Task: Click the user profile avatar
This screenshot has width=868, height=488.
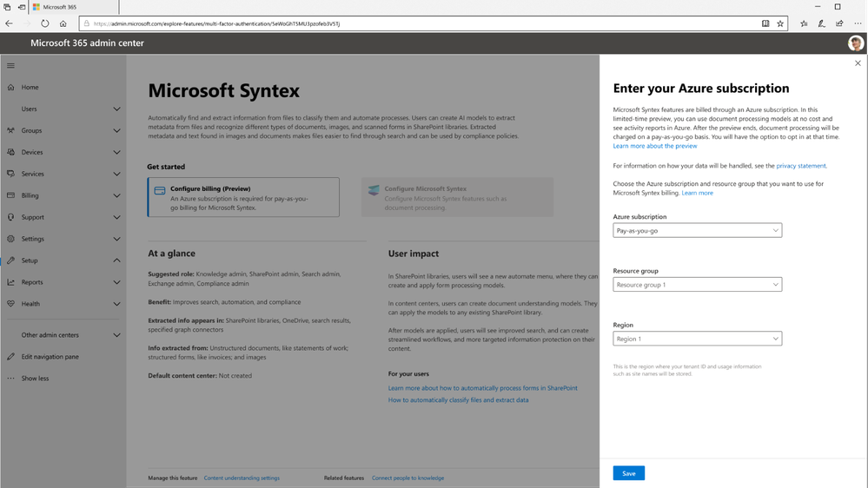Action: [856, 43]
